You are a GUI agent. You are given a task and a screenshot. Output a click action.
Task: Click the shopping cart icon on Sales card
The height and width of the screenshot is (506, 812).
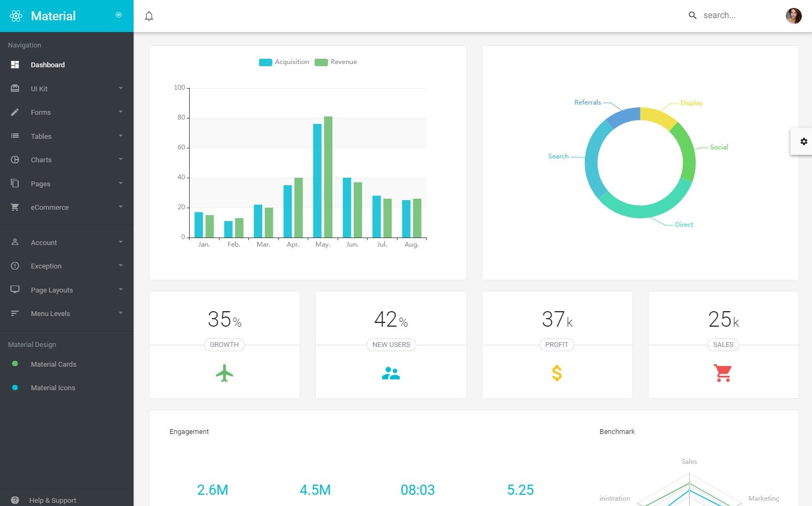point(723,373)
